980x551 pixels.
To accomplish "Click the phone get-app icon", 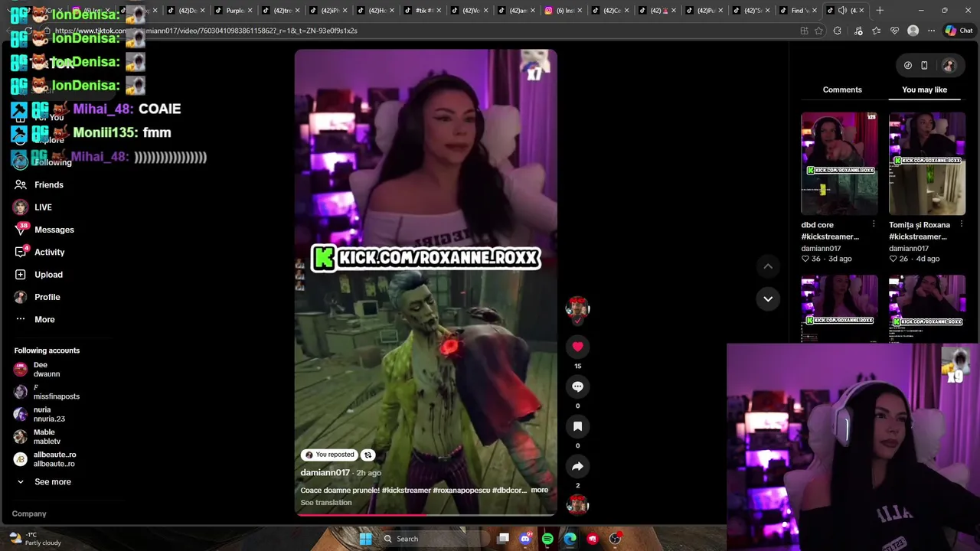I will coord(924,66).
